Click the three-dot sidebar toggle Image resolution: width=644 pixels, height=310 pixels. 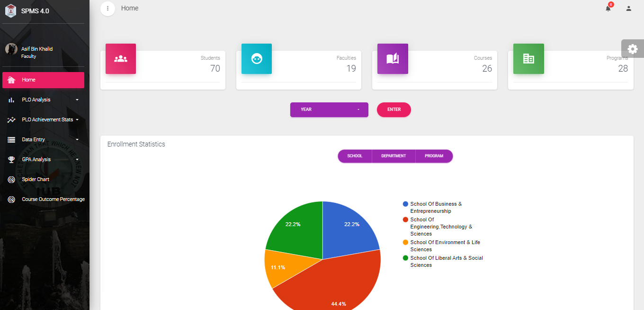click(107, 9)
